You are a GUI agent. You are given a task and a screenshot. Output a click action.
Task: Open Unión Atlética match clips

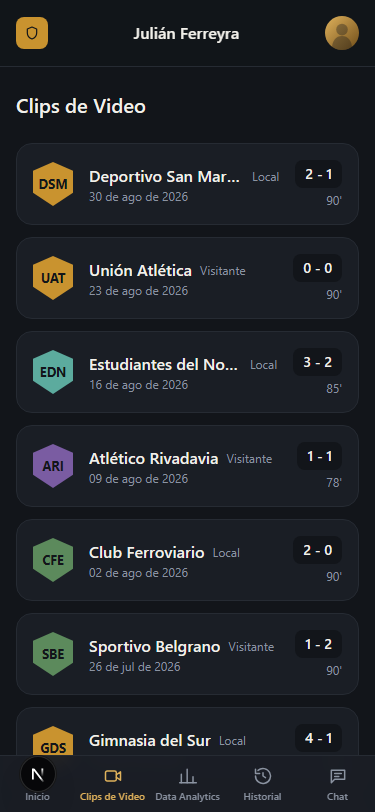[188, 278]
